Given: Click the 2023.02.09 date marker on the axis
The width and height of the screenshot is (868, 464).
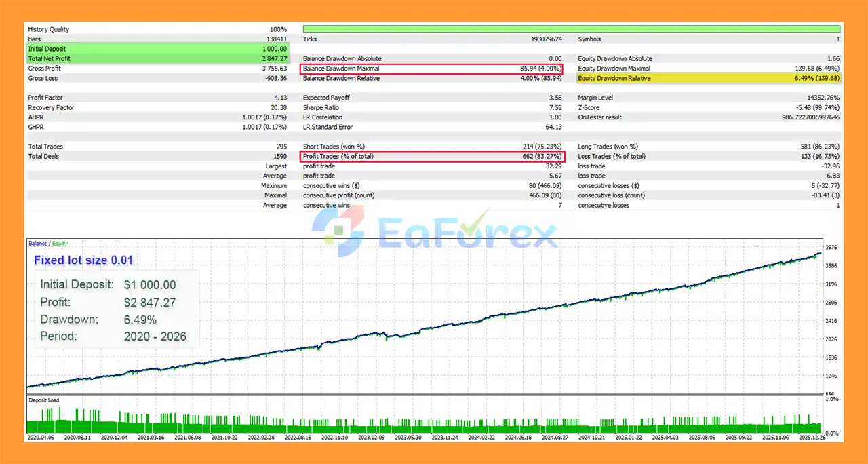Looking at the screenshot, I should coord(371,438).
